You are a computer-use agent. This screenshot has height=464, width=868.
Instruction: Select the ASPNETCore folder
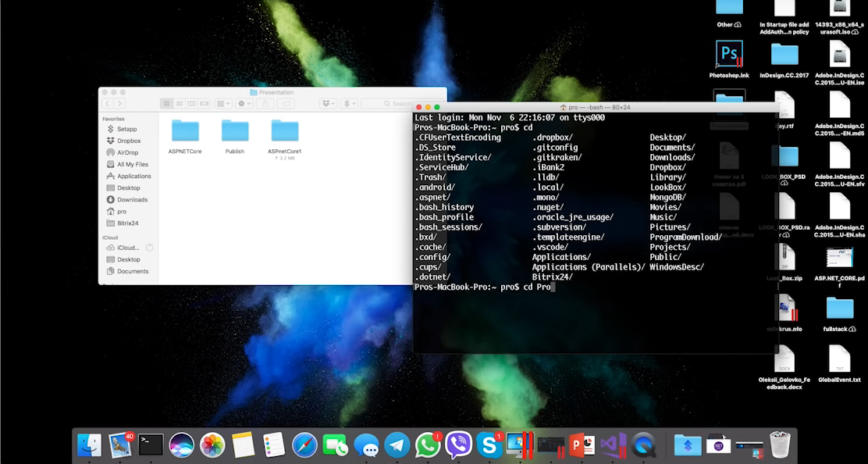pyautogui.click(x=185, y=136)
